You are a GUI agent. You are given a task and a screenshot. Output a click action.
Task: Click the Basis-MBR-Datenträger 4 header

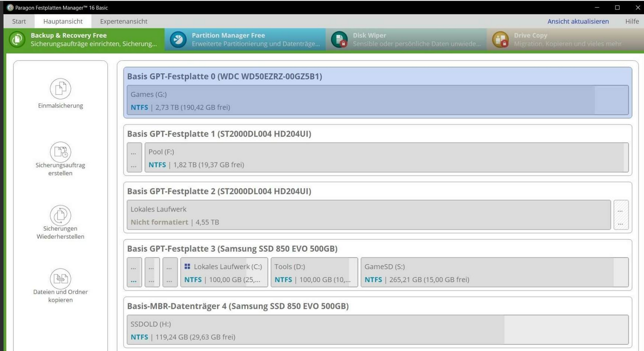point(238,306)
